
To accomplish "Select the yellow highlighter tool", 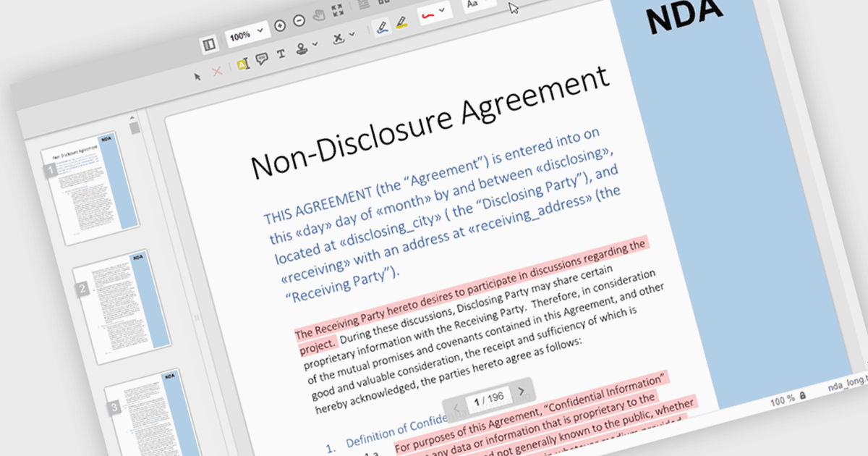I will coord(401,22).
